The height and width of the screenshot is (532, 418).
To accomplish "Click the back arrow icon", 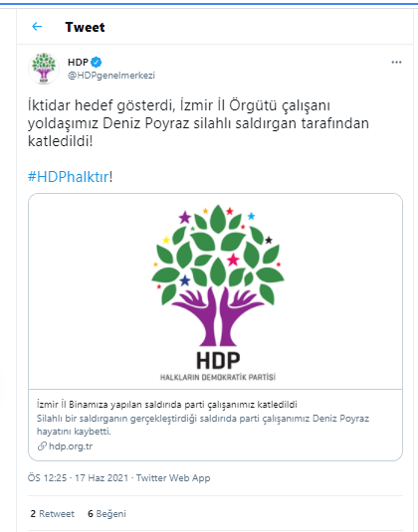I will [37, 27].
